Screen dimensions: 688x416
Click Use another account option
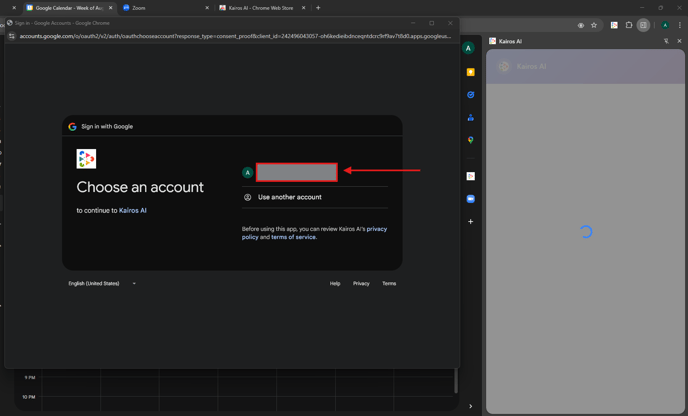coord(289,197)
